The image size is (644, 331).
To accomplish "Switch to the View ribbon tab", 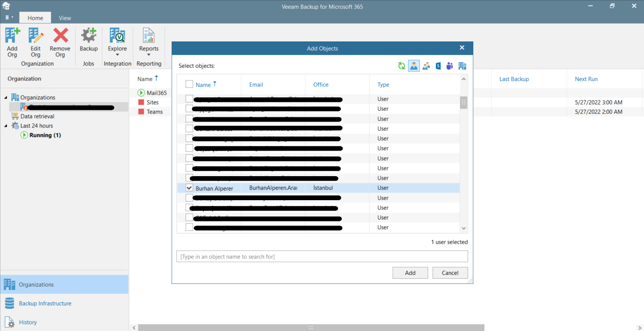I will click(x=65, y=18).
